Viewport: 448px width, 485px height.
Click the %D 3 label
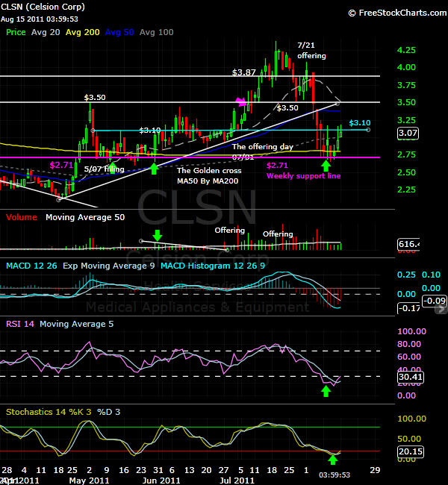(109, 412)
